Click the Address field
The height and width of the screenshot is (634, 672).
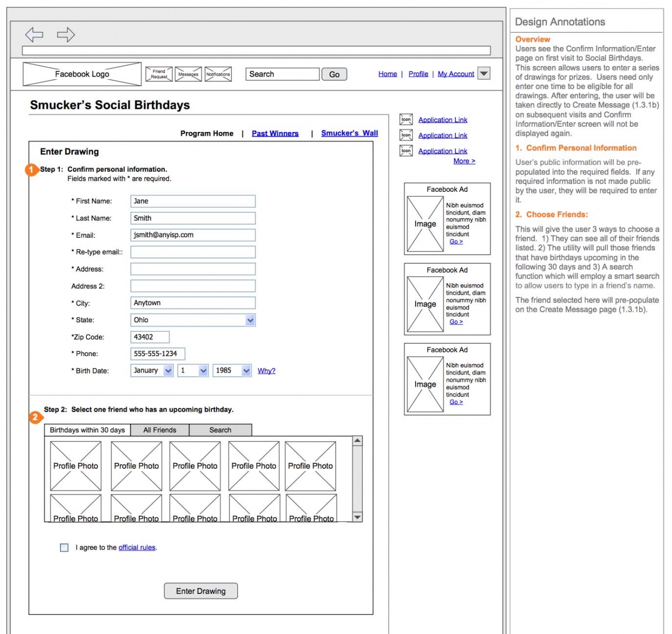193,269
